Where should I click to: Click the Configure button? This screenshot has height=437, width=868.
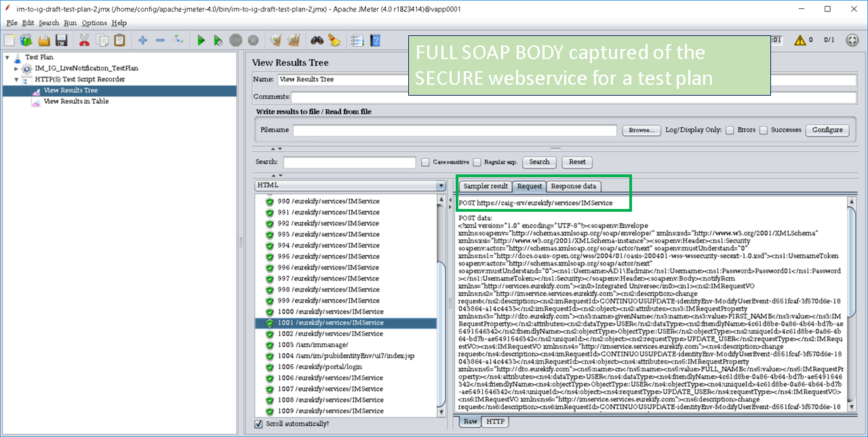pos(827,130)
